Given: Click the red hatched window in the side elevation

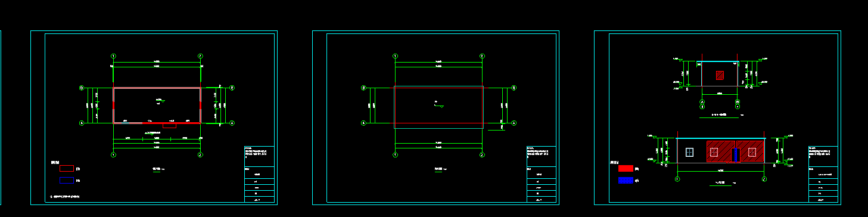Looking at the screenshot, I should (720, 75).
